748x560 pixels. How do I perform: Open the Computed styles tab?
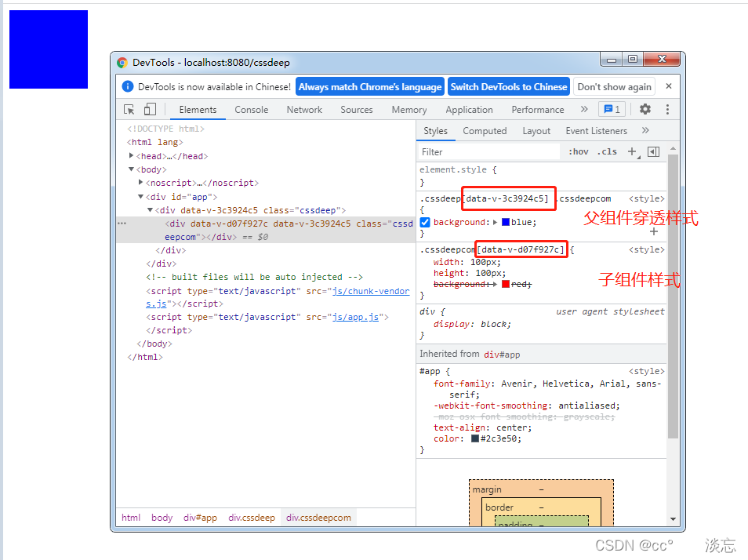pos(485,131)
